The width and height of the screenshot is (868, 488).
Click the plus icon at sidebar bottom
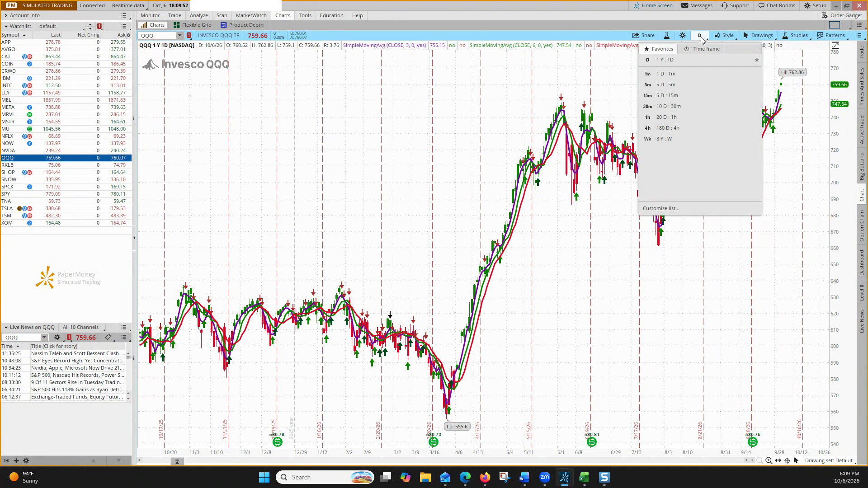pos(16,460)
